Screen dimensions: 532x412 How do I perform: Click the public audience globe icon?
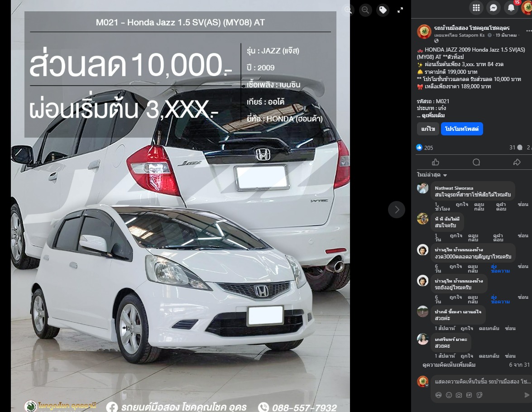click(x=436, y=41)
